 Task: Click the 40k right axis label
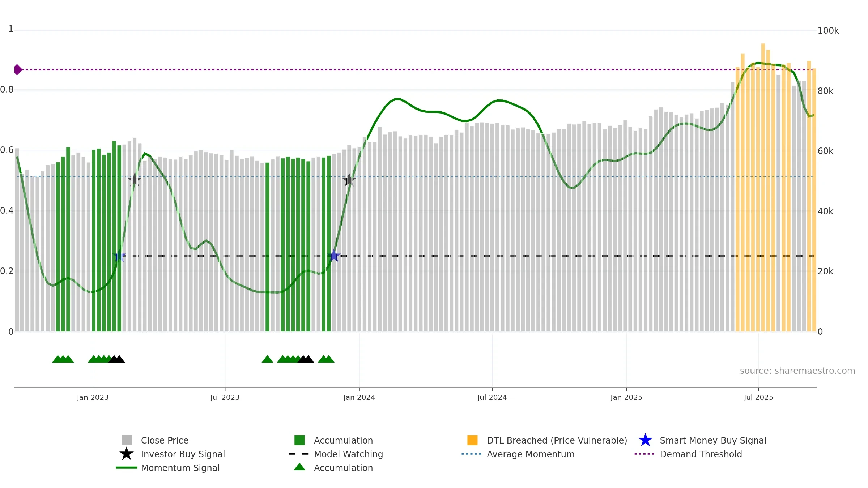[826, 211]
